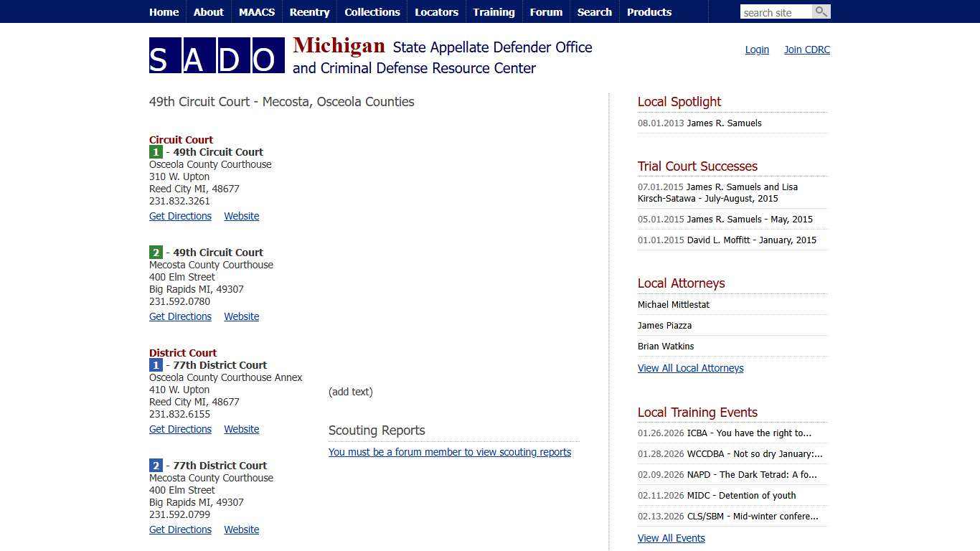Open the Locators section

(x=436, y=11)
